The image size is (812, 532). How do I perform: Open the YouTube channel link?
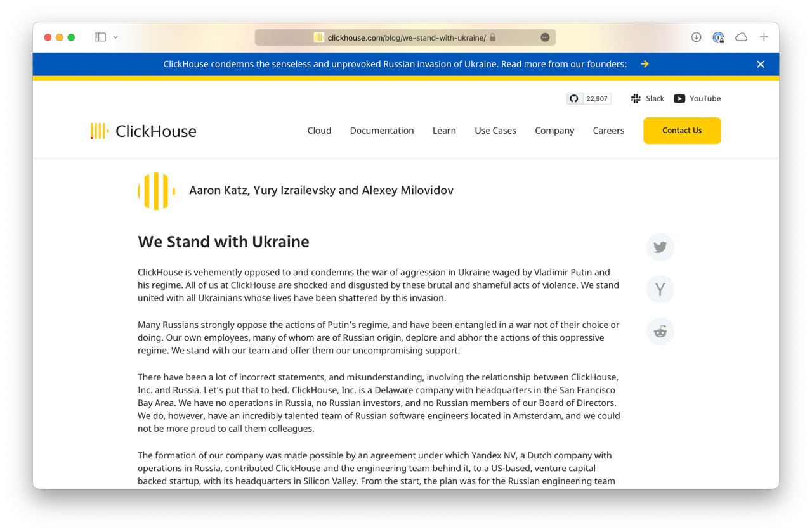pyautogui.click(x=697, y=98)
